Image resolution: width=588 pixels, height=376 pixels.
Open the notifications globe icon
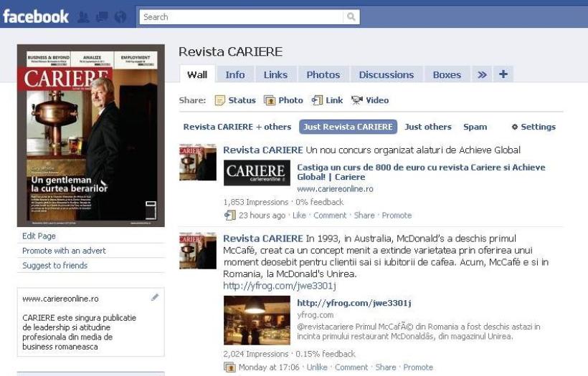pos(120,16)
